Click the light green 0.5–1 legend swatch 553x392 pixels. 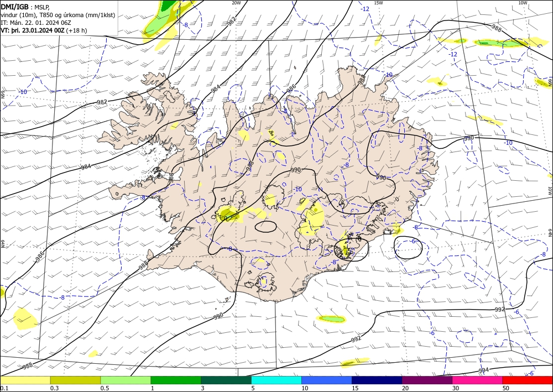126,380
